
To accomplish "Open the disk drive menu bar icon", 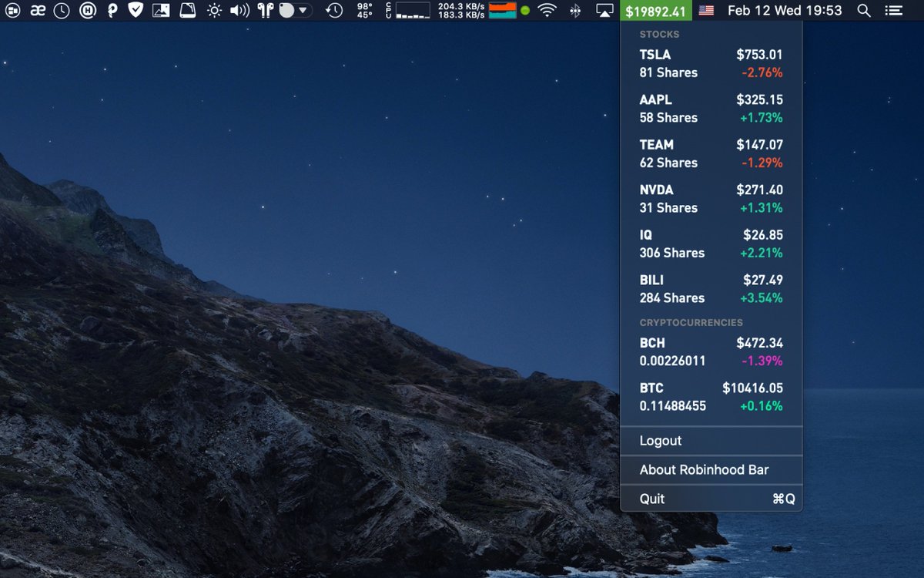I will point(187,11).
